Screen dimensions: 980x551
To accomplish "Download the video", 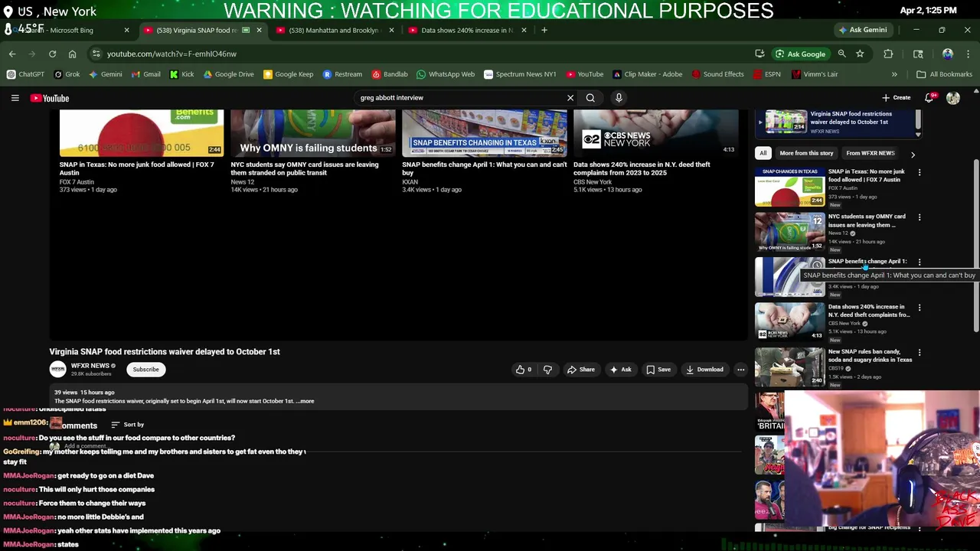I will 704,370.
